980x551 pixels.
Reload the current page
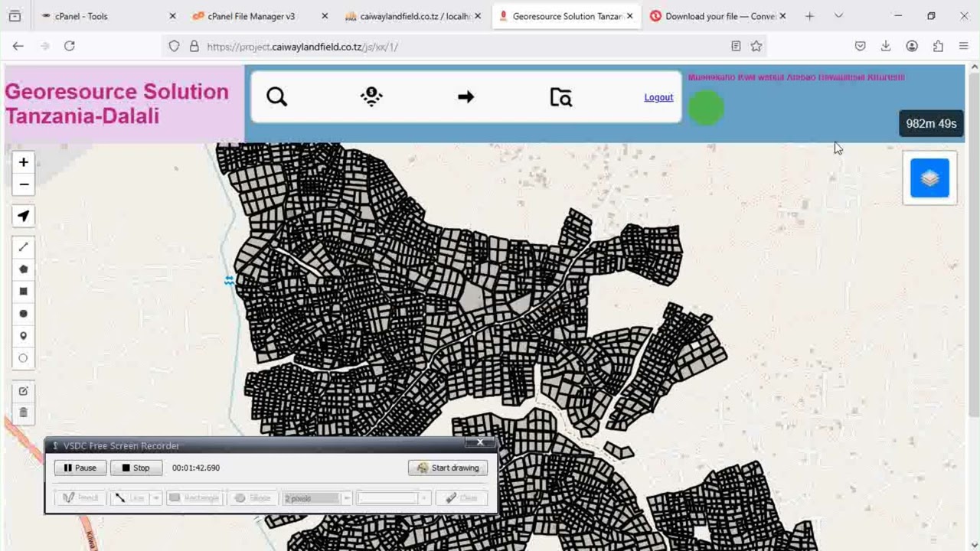click(x=70, y=46)
